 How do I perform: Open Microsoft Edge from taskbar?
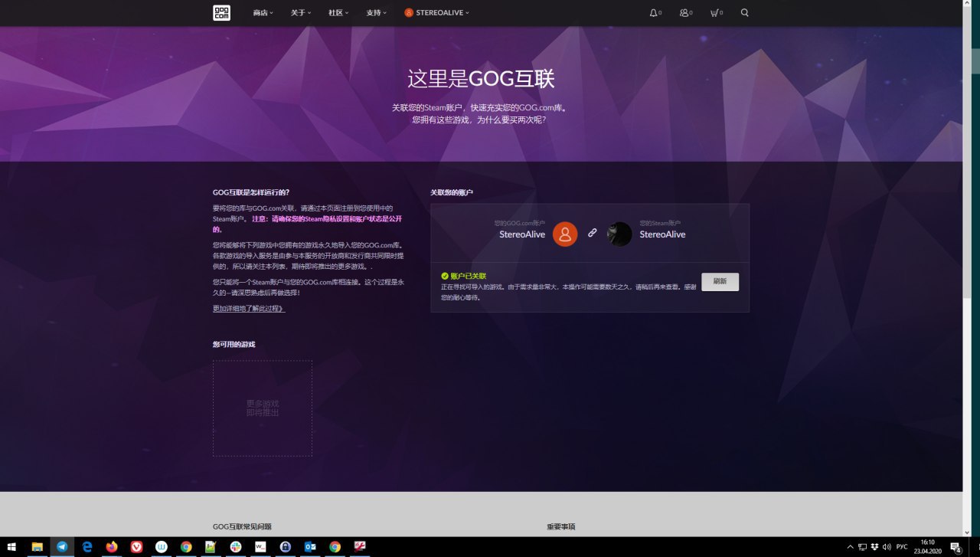(87, 547)
